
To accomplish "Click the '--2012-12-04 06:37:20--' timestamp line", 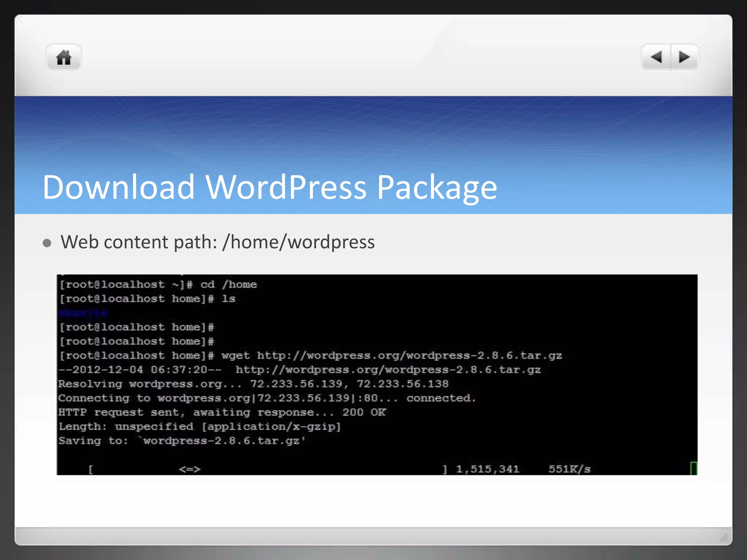I will [299, 370].
